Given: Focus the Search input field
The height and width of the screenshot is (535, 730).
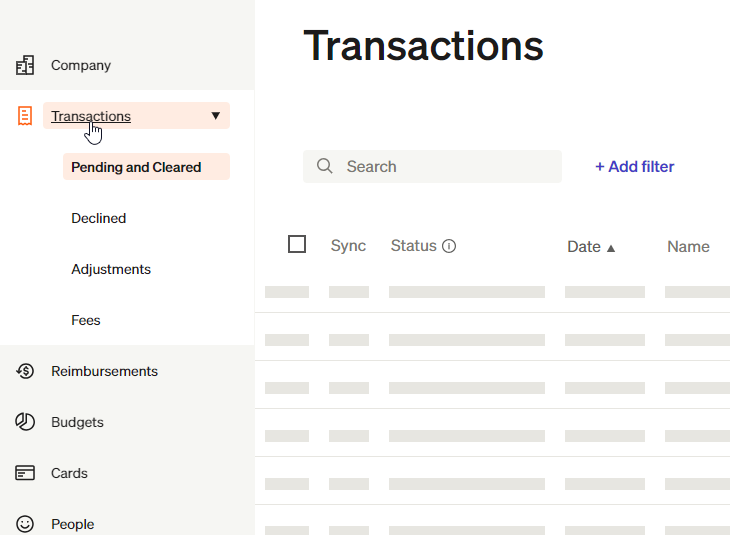Looking at the screenshot, I should tap(445, 167).
